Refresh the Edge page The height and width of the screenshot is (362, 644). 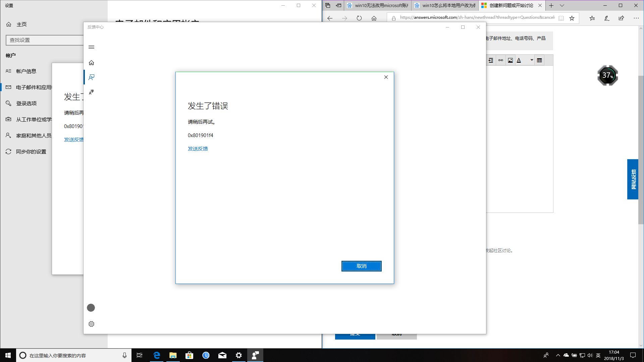coord(359,18)
